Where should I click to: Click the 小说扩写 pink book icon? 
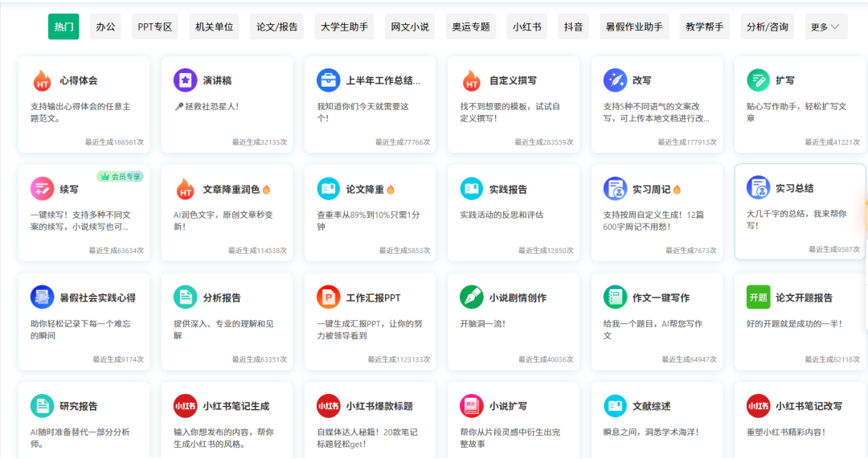(472, 406)
